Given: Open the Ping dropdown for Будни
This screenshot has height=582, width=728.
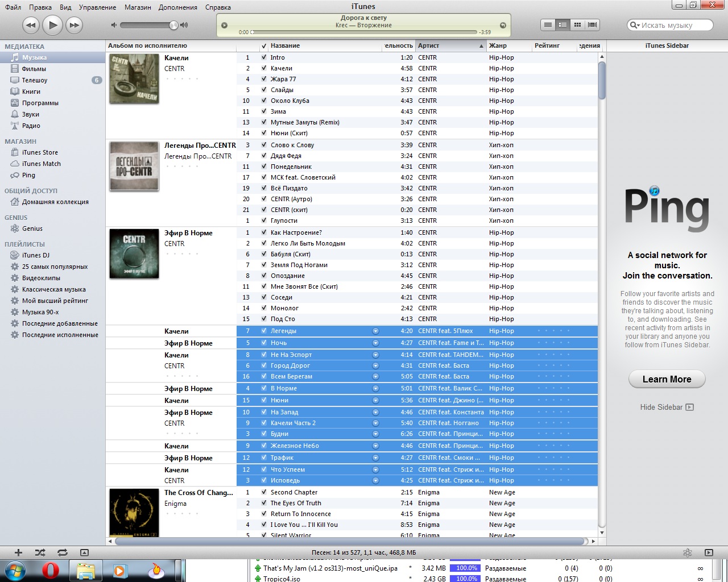Looking at the screenshot, I should (x=375, y=434).
